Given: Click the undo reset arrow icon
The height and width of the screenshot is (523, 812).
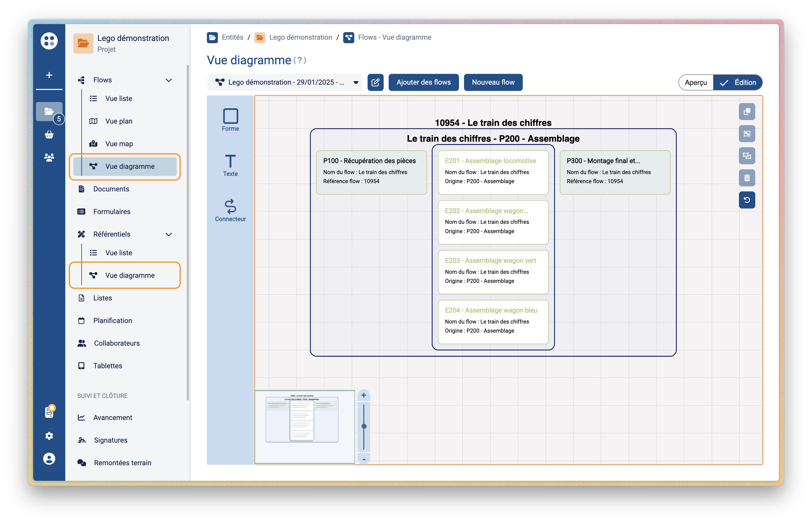Looking at the screenshot, I should 746,200.
